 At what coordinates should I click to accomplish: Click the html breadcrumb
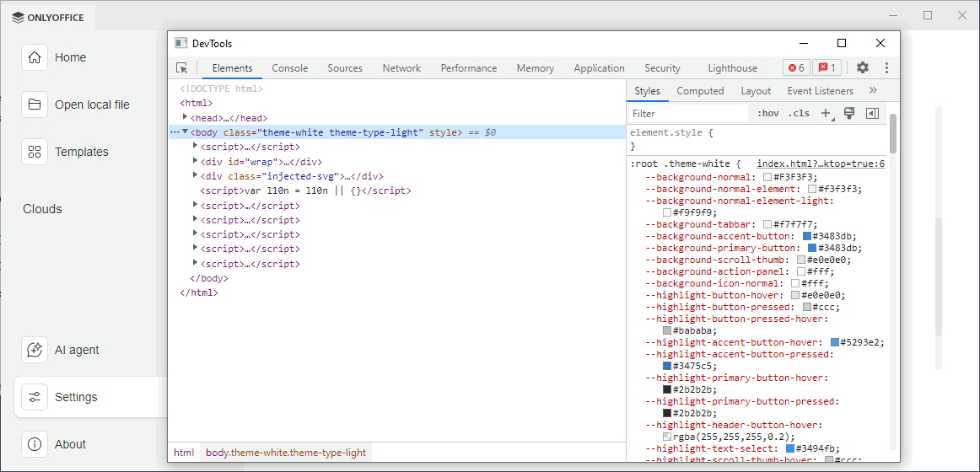(x=184, y=453)
